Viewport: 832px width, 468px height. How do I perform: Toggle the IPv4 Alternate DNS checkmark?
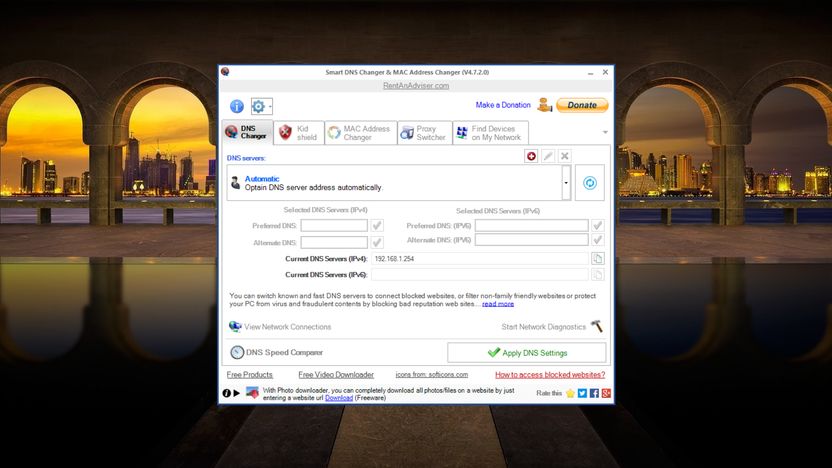(x=377, y=242)
